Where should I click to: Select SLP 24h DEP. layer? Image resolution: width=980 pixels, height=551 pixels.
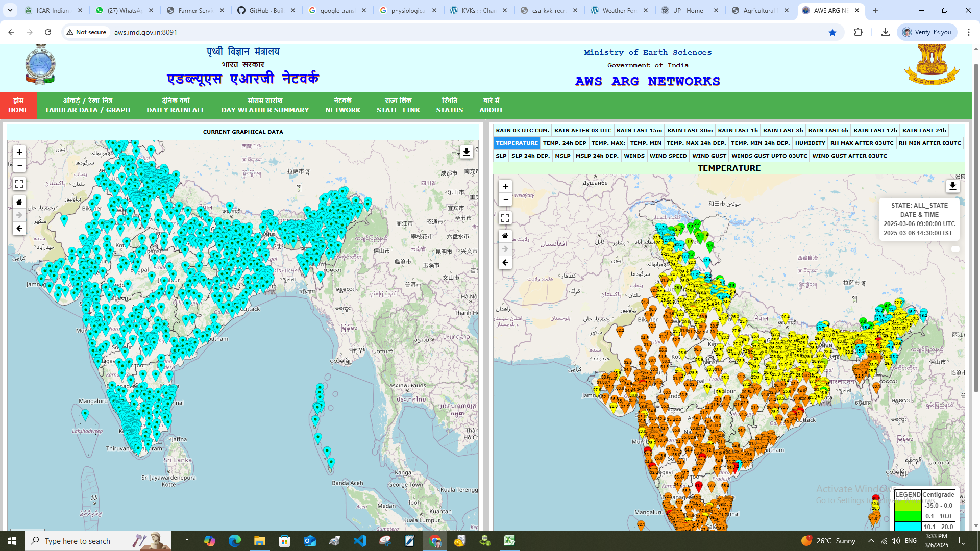click(x=531, y=156)
